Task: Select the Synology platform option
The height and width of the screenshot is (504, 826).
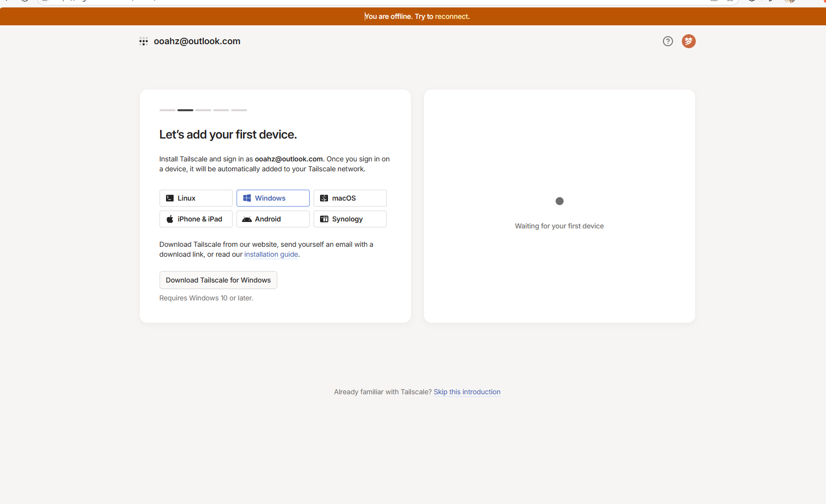Action: click(350, 219)
